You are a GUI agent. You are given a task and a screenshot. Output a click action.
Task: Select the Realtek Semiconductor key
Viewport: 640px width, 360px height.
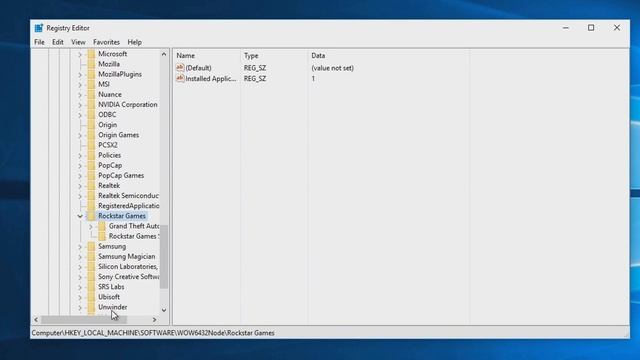tap(128, 196)
